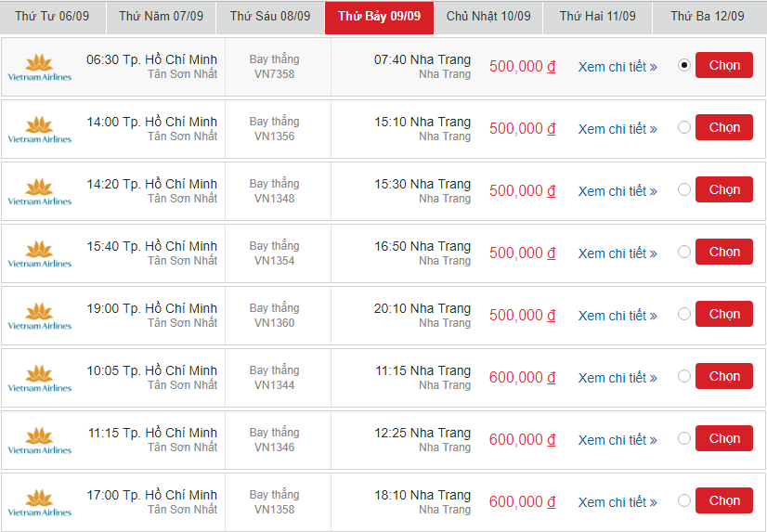This screenshot has height=532, width=767.
Task: Select radio button for 17:00 flight VN1358
Action: 683,500
